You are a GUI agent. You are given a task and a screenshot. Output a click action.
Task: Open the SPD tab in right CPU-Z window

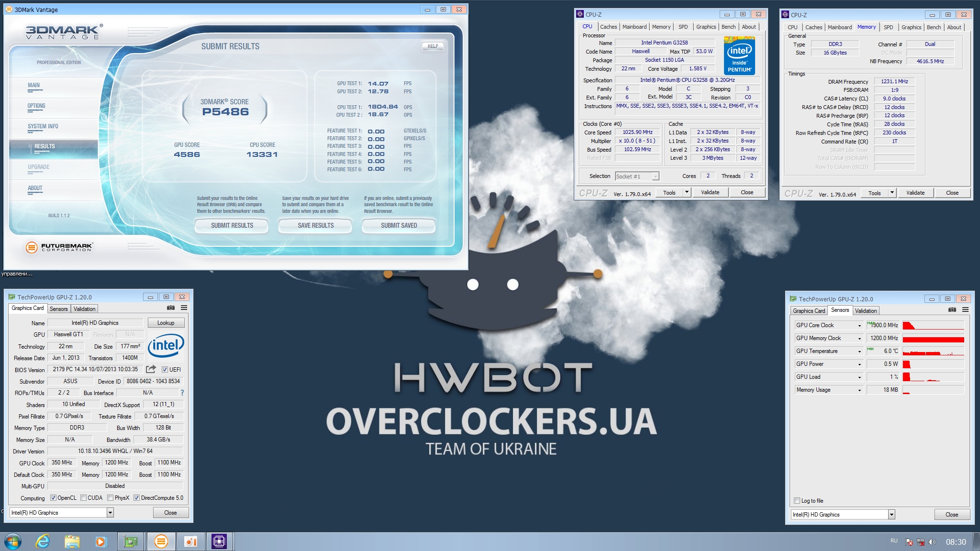pyautogui.click(x=888, y=27)
